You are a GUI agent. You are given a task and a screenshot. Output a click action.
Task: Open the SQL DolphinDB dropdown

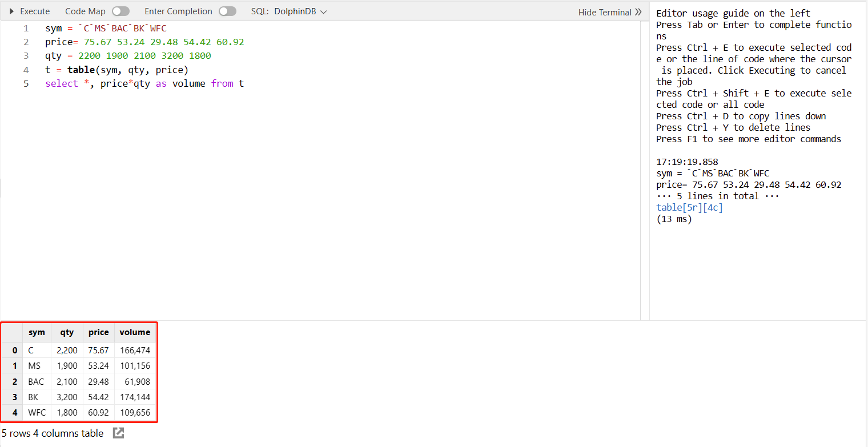(x=300, y=11)
